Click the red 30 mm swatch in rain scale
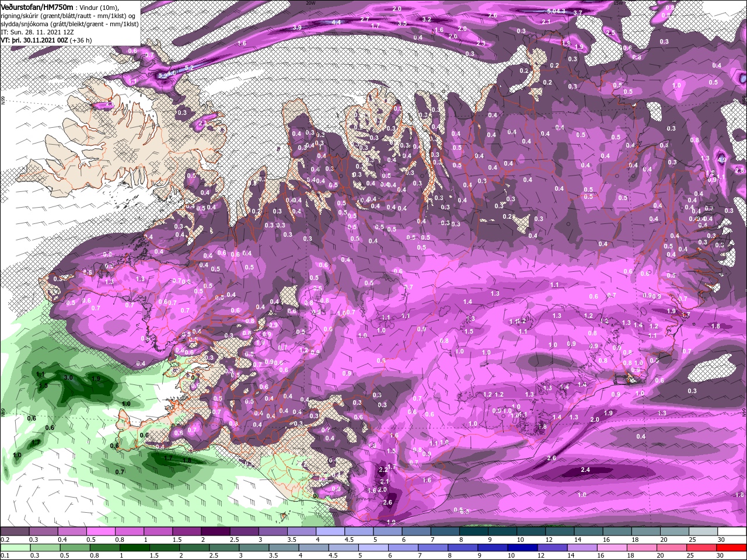This screenshot has height=560, width=747. 731,548
